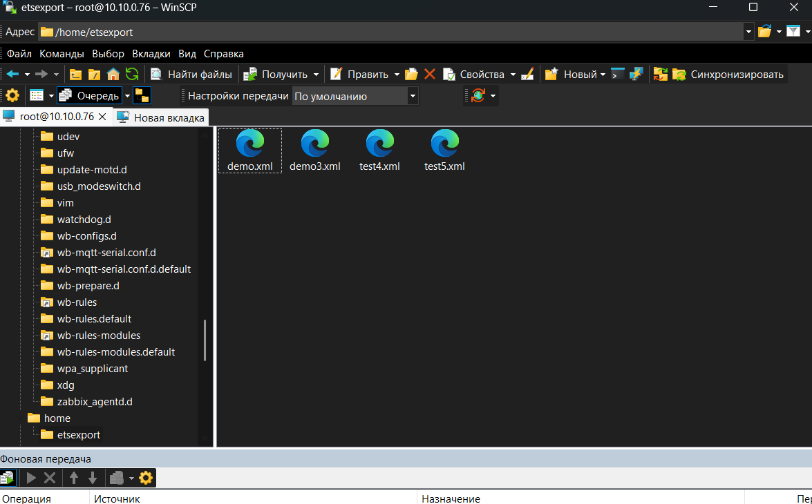Click the view style list icon
812x504 pixels.
tap(36, 96)
